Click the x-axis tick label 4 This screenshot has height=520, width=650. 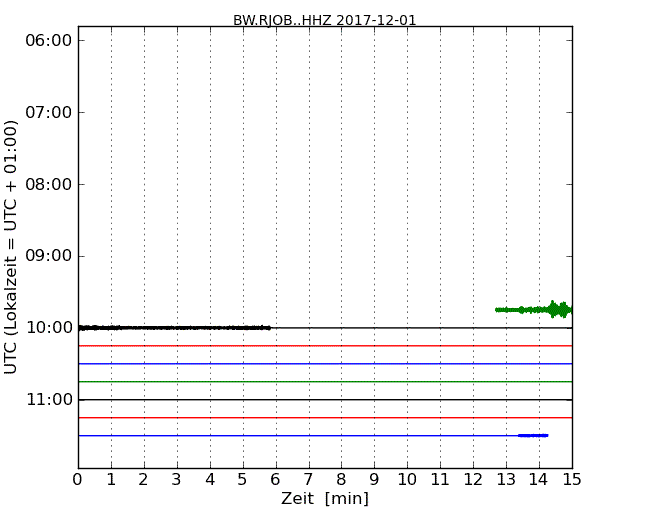(210, 479)
